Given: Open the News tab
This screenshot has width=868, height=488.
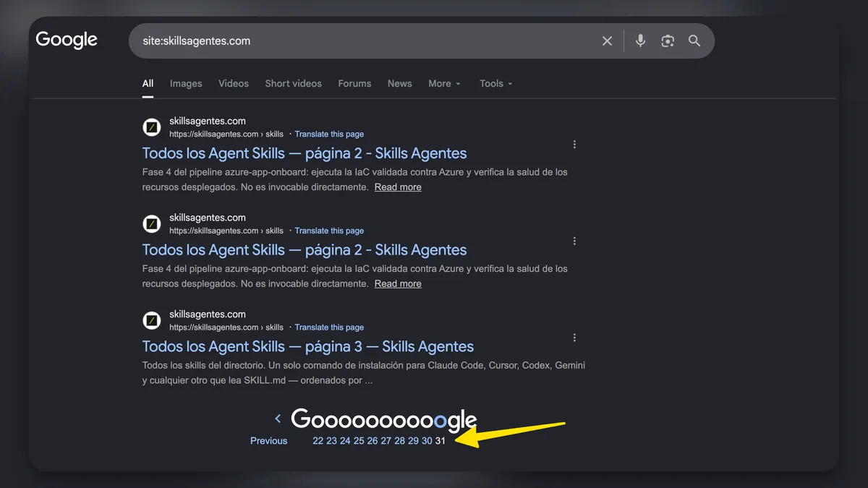Looking at the screenshot, I should point(399,84).
